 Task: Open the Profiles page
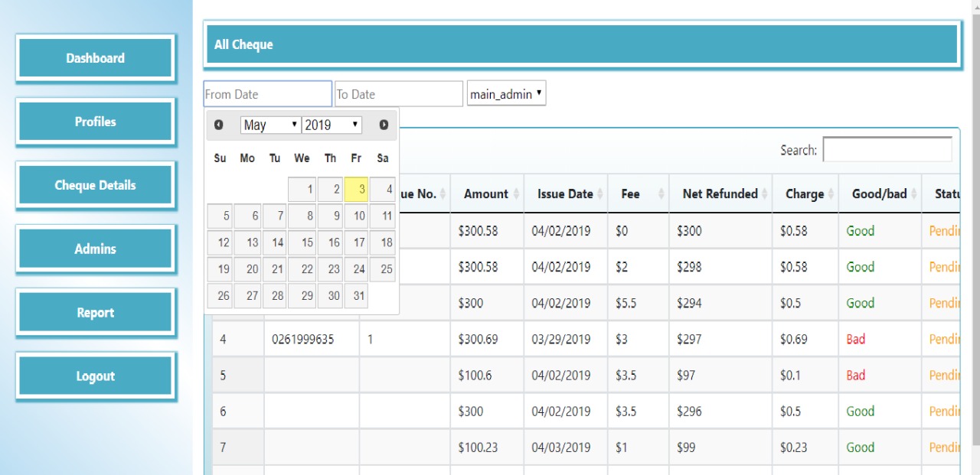(x=95, y=122)
